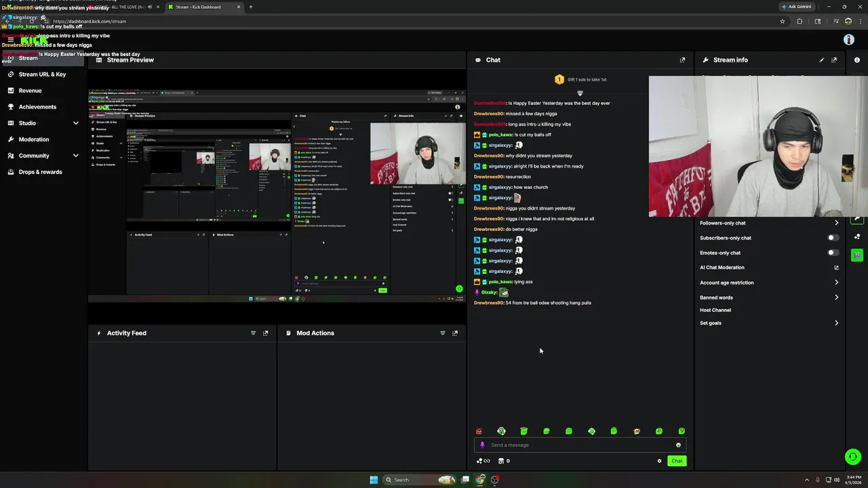Open Drops & rewards page
868x488 pixels.
point(40,172)
